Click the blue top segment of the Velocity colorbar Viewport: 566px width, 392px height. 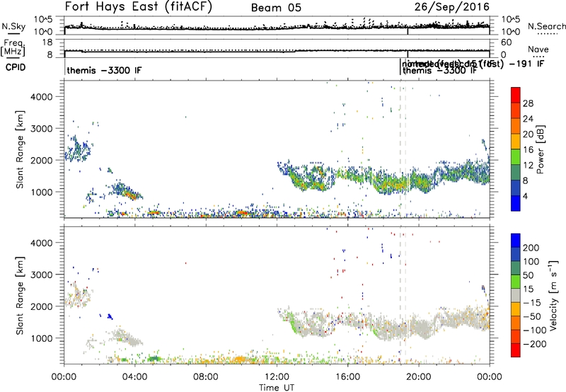pos(516,241)
